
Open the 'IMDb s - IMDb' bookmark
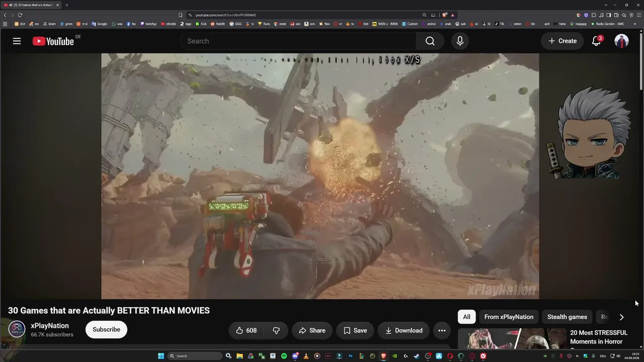385,24
